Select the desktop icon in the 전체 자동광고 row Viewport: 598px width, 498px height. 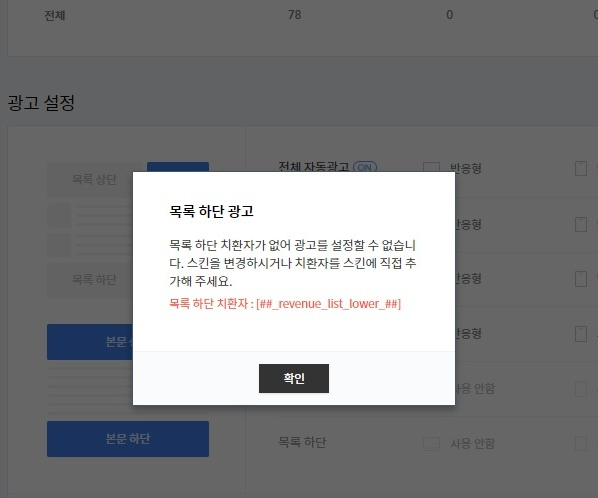pyautogui.click(x=431, y=168)
